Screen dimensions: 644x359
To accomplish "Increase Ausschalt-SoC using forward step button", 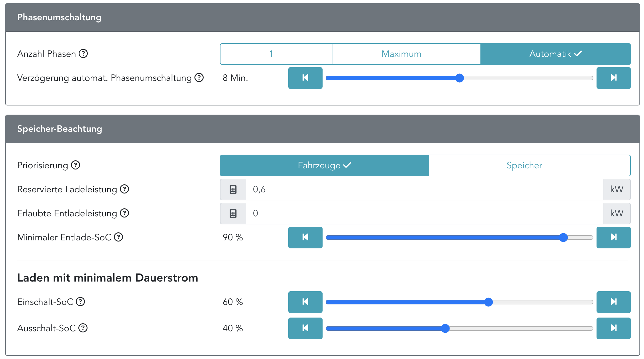I will [613, 328].
